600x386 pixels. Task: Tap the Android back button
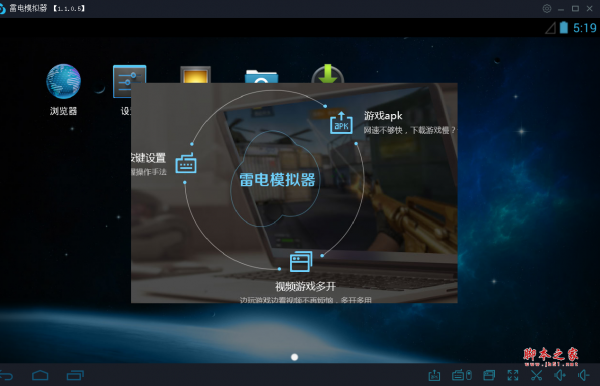(7, 375)
